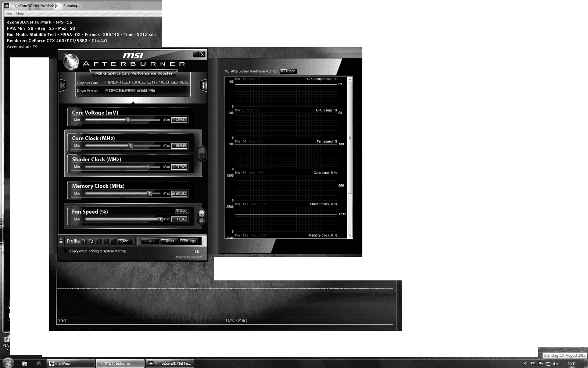Click the Shader Clock value field 1732
Screen dimensions: 588x368
click(x=179, y=167)
